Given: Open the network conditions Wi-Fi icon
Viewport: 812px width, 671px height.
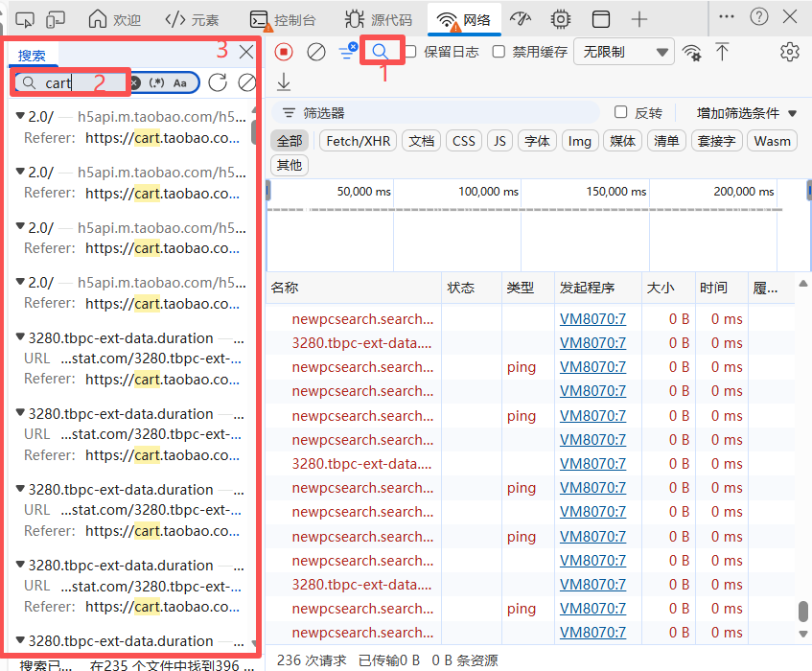Looking at the screenshot, I should pos(691,52).
